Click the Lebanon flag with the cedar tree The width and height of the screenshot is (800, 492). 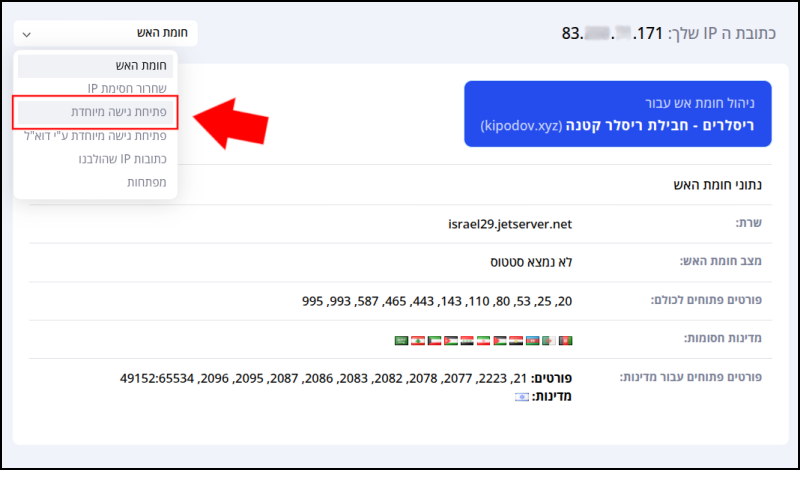click(x=418, y=340)
